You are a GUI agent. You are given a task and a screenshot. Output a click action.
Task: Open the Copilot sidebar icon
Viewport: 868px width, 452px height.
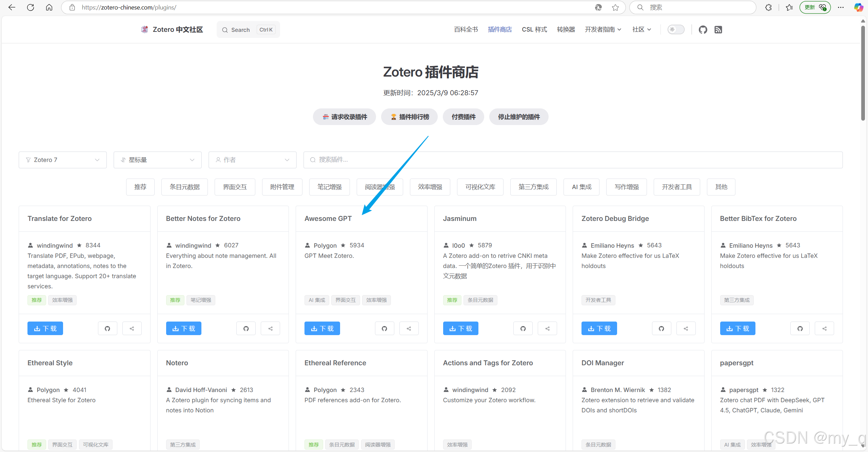tap(859, 7)
